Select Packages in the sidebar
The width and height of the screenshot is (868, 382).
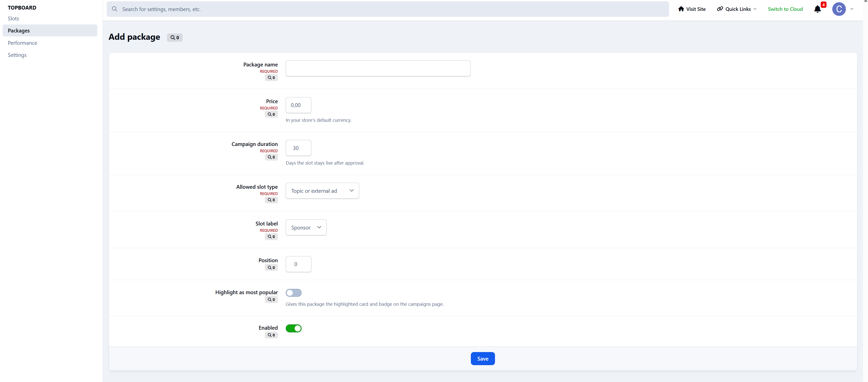[50, 31]
